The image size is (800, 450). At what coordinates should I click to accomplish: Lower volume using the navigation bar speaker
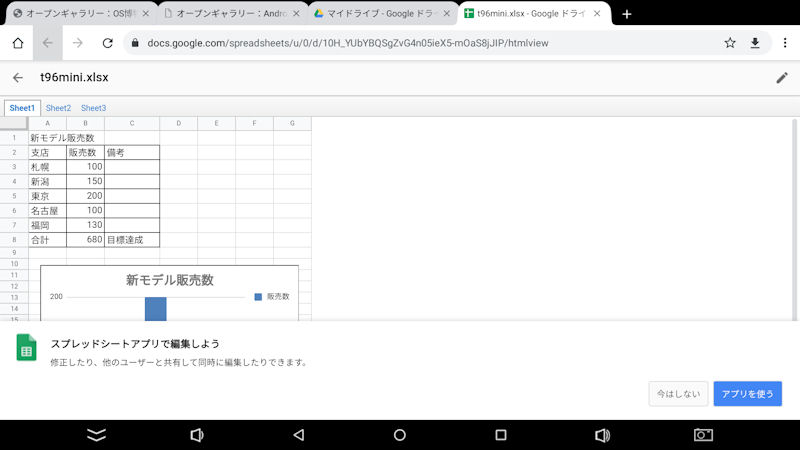coord(197,435)
